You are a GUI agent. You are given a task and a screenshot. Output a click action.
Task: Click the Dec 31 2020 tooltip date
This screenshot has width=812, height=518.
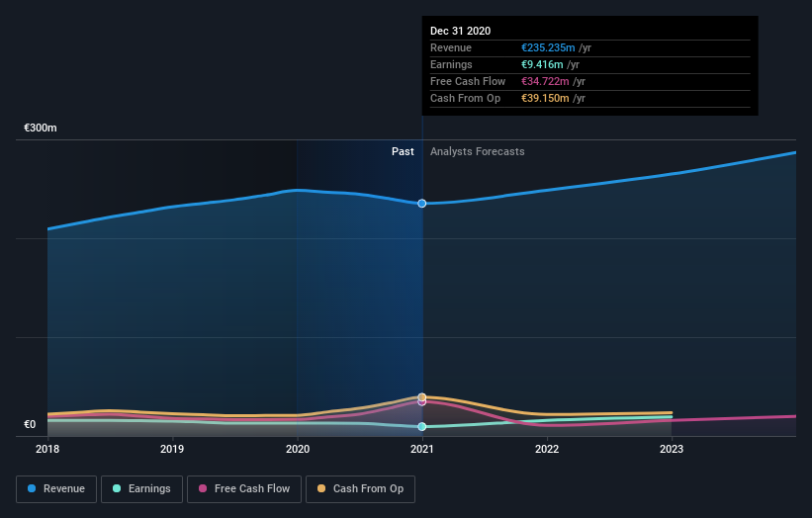(460, 31)
